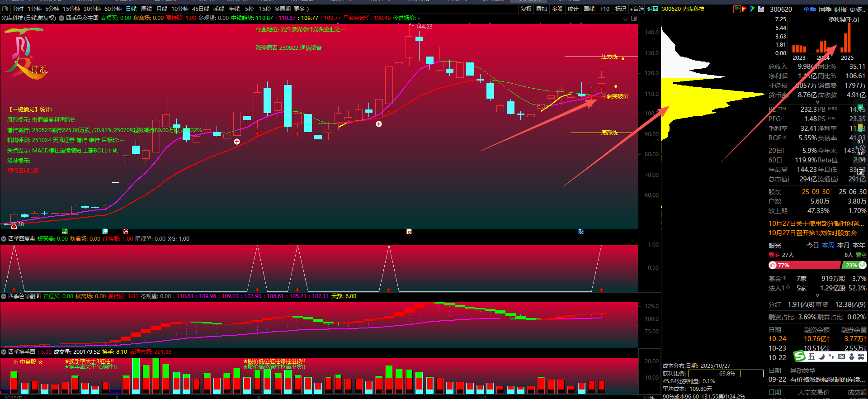Viewport: 868px width, 399px height.
Task: Click the 平台突破价 label on chart
Action: click(614, 96)
